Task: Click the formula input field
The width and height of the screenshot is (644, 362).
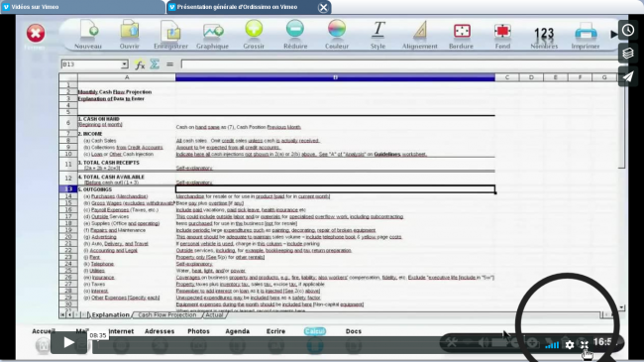Action: (399, 64)
